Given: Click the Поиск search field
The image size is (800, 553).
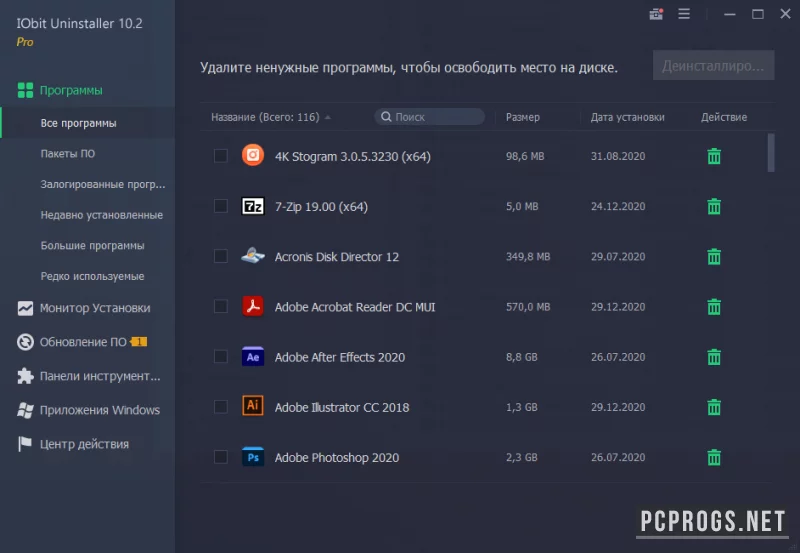Looking at the screenshot, I should pos(430,117).
